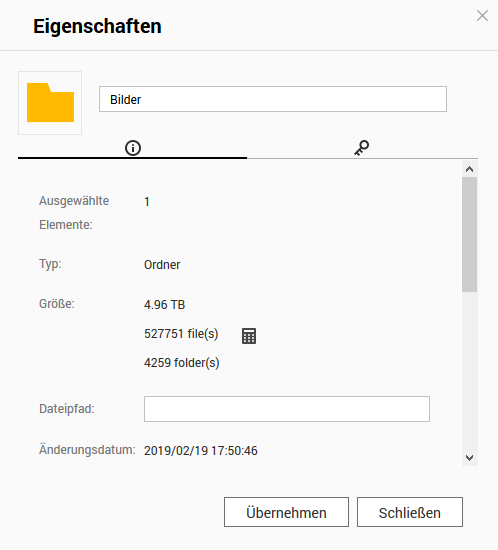Click the Änderungsdatum value 2019/02/19 17:50:46
Screen dimensions: 498x550
click(201, 450)
